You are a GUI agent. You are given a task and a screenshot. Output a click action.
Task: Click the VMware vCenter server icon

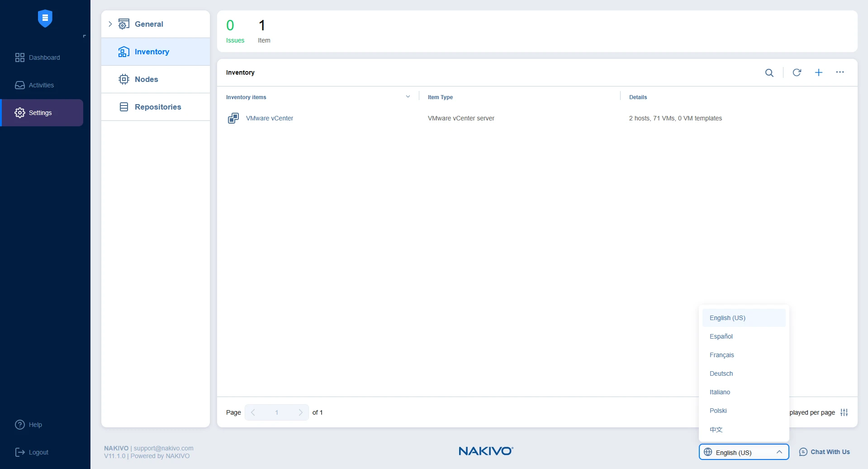coord(233,118)
